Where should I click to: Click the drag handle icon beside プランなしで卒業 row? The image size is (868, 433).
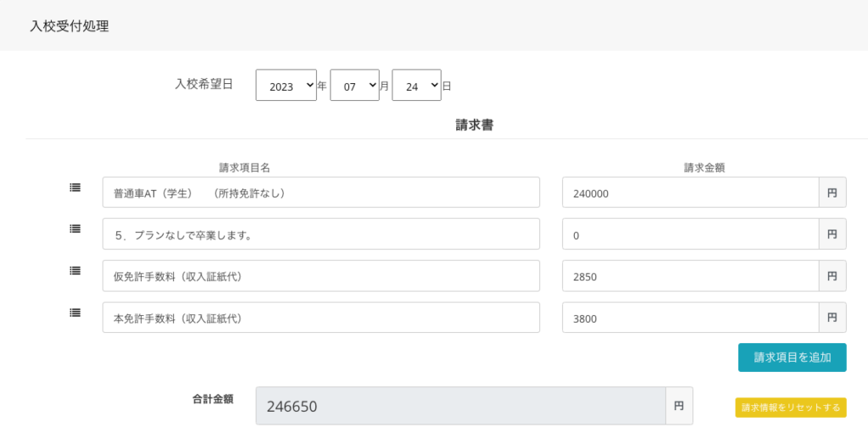point(75,229)
